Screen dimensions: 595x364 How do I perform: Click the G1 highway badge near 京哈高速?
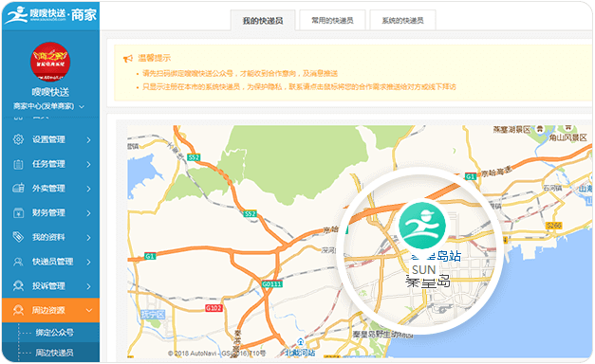471,176
